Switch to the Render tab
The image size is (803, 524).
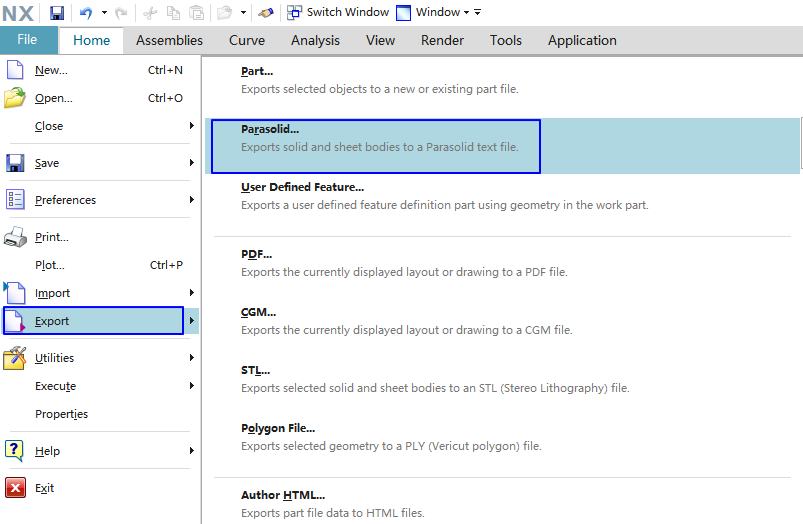pos(442,40)
